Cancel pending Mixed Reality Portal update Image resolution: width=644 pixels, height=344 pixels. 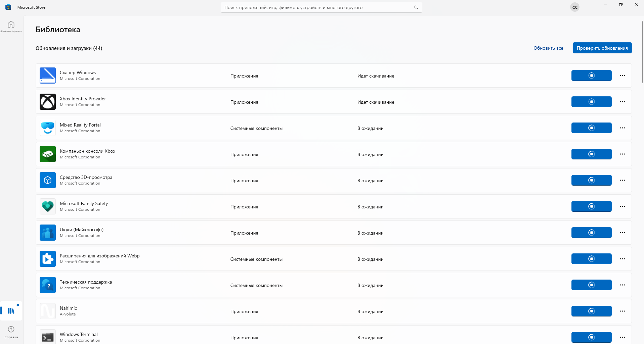591,128
